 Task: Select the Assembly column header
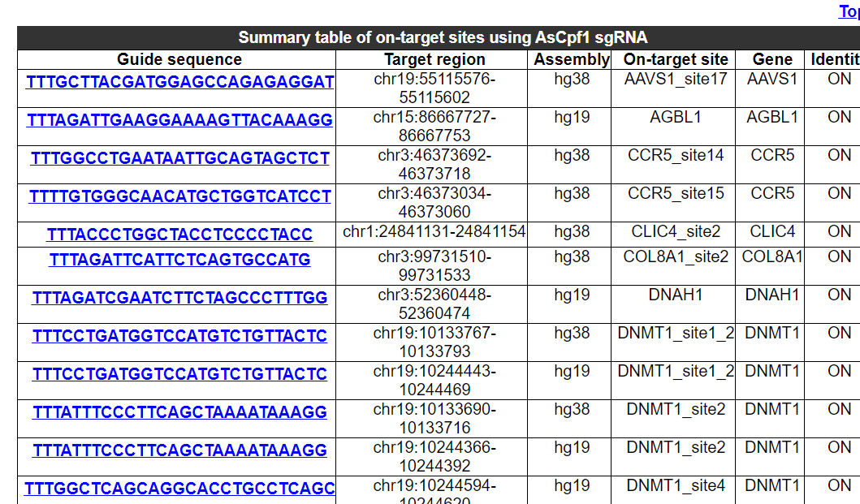pos(572,59)
